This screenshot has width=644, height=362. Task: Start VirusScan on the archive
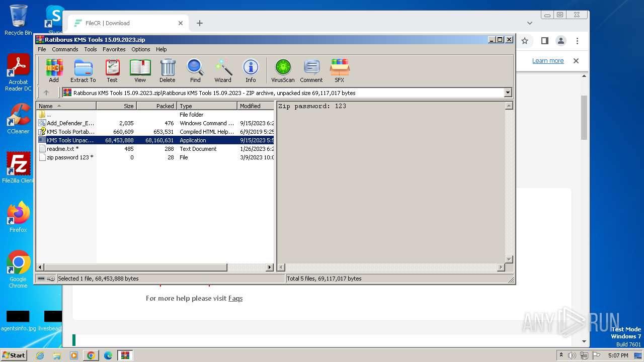point(283,70)
